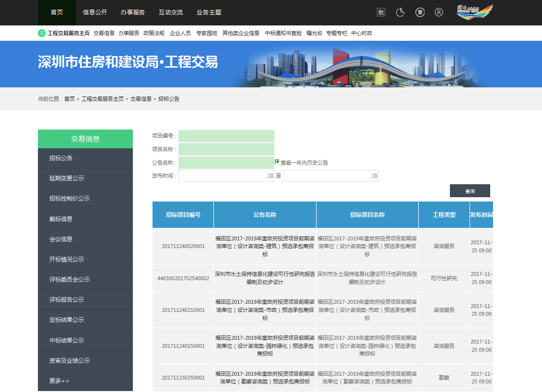Open the 办事服务 top menu
542x392 pixels.
[133, 12]
